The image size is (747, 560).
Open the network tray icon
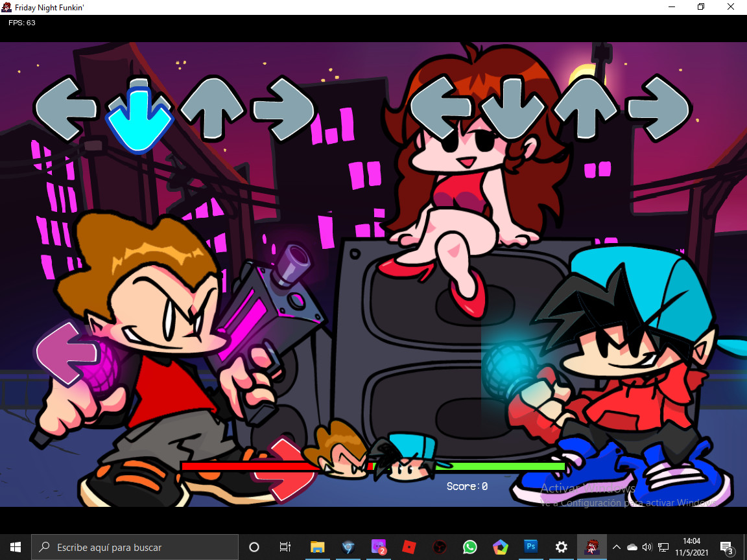click(x=663, y=547)
